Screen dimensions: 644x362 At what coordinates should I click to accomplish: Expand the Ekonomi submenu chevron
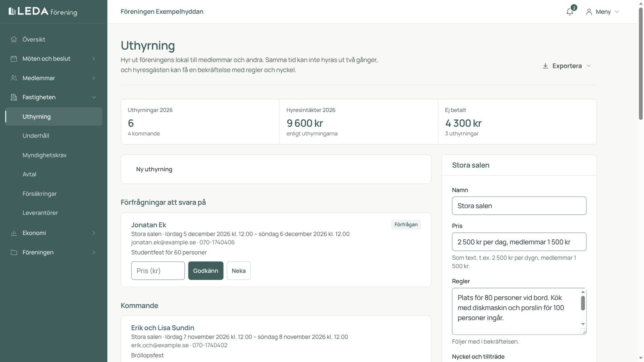coord(94,233)
